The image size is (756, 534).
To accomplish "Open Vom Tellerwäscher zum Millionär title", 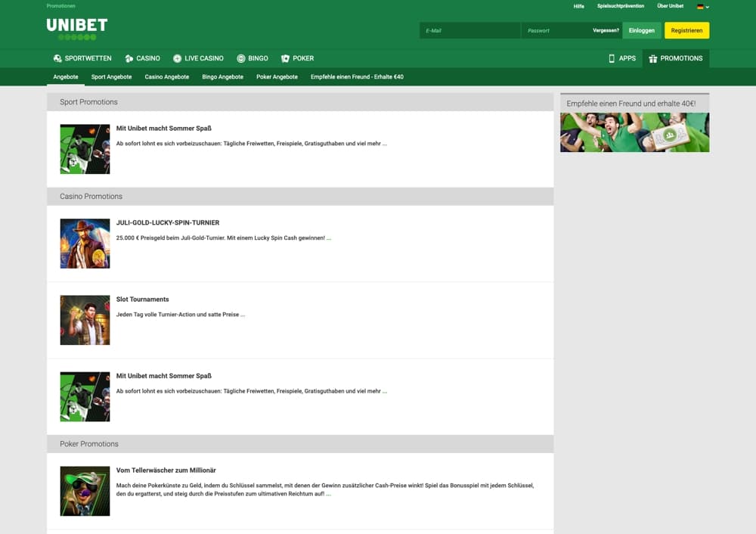I will (x=166, y=470).
